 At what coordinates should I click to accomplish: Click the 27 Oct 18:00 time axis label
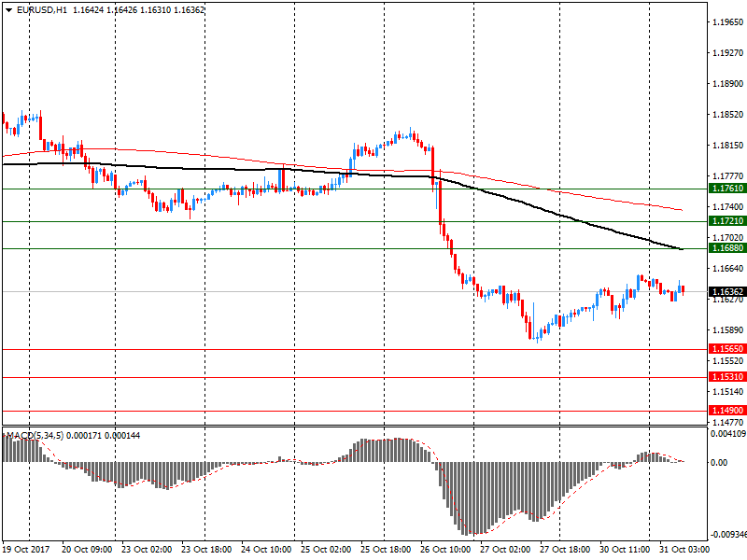[565, 550]
